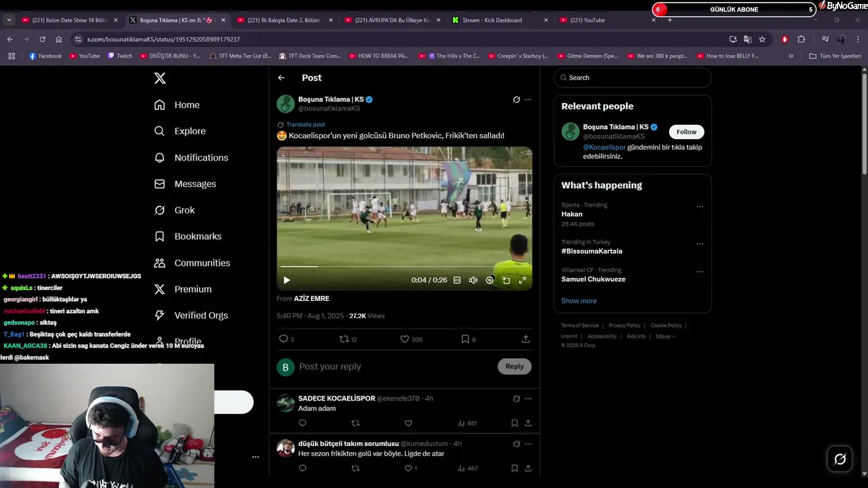Viewport: 868px width, 488px height.
Task: Open Bookmarks in sidebar
Action: pos(188,237)
